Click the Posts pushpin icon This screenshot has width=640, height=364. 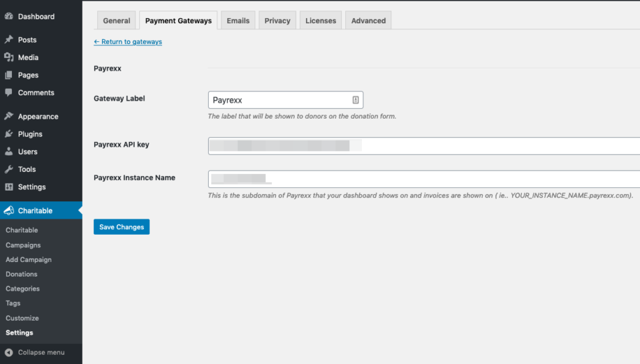pos(9,39)
